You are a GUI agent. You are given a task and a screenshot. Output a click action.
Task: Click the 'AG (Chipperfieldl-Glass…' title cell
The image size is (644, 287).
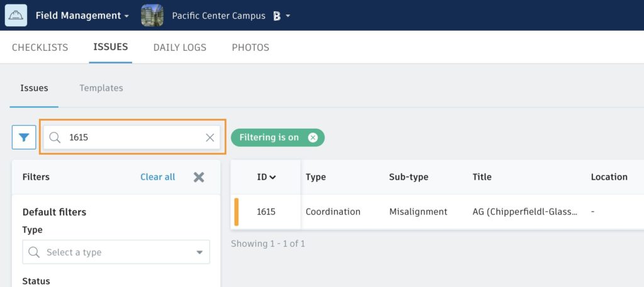click(x=525, y=212)
